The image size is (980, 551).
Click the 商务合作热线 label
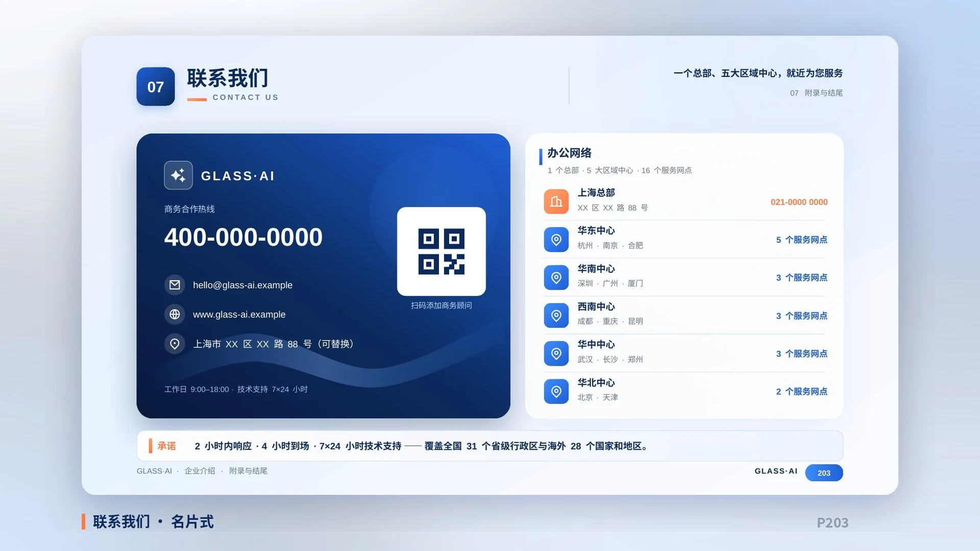coord(189,209)
